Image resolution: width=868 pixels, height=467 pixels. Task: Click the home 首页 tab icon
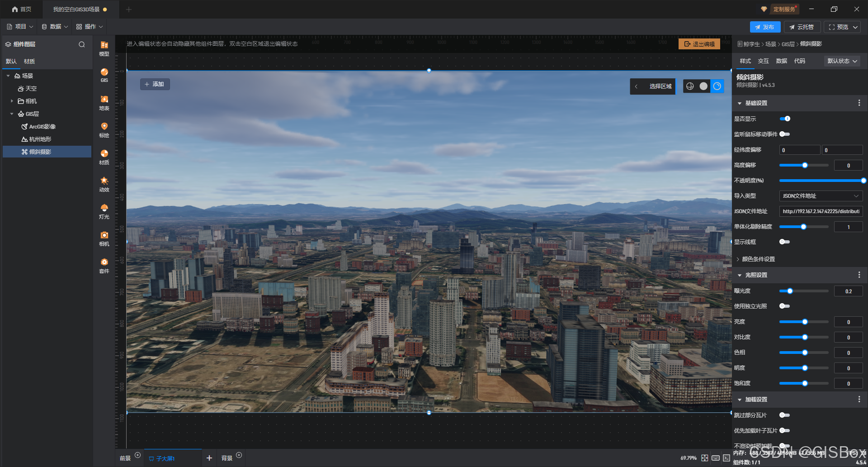15,9
